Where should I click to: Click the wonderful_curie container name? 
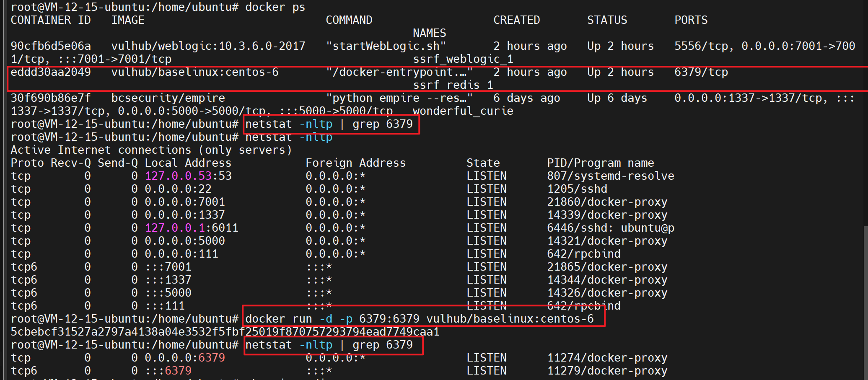tap(463, 111)
